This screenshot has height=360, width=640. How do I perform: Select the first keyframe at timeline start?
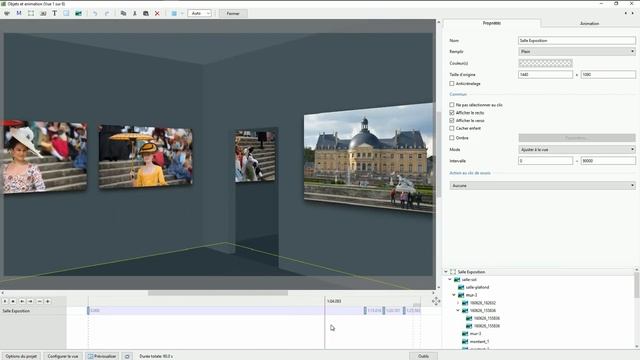pos(88,311)
